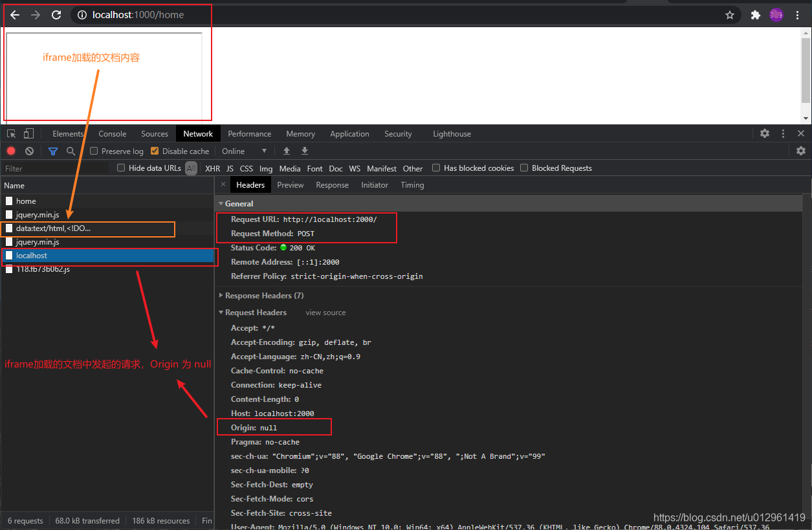
Task: Close the DevTools panel
Action: 801,133
